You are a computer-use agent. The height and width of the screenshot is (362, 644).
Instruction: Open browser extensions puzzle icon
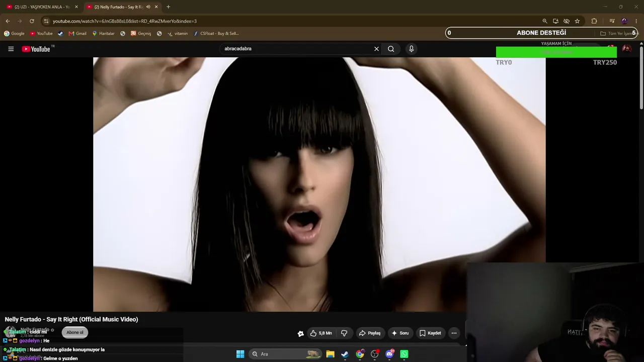594,21
